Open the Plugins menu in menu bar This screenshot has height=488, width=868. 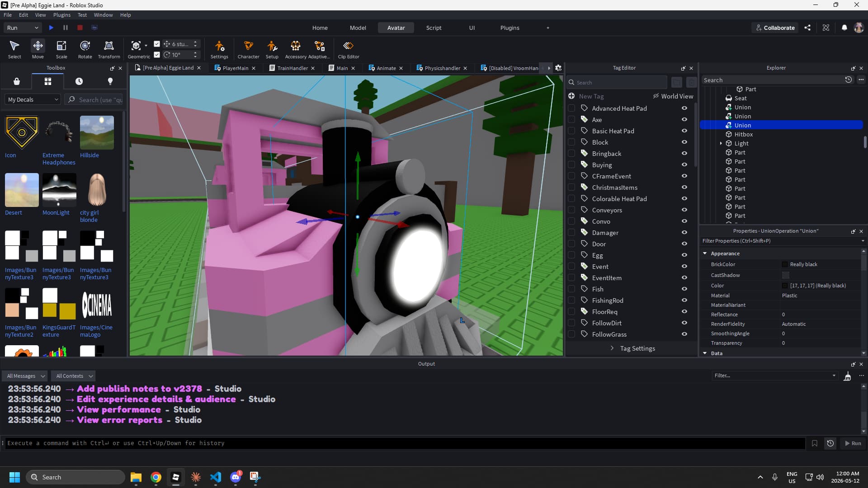click(x=62, y=15)
